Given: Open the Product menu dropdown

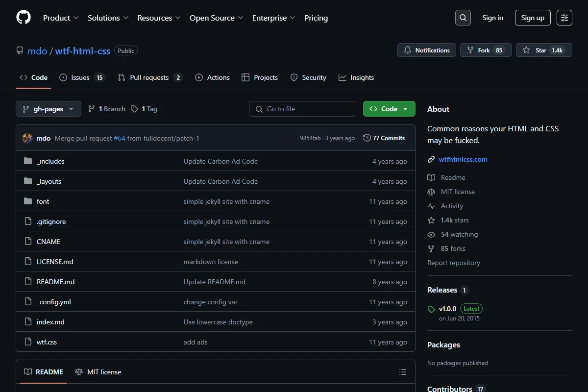Looking at the screenshot, I should [x=61, y=18].
